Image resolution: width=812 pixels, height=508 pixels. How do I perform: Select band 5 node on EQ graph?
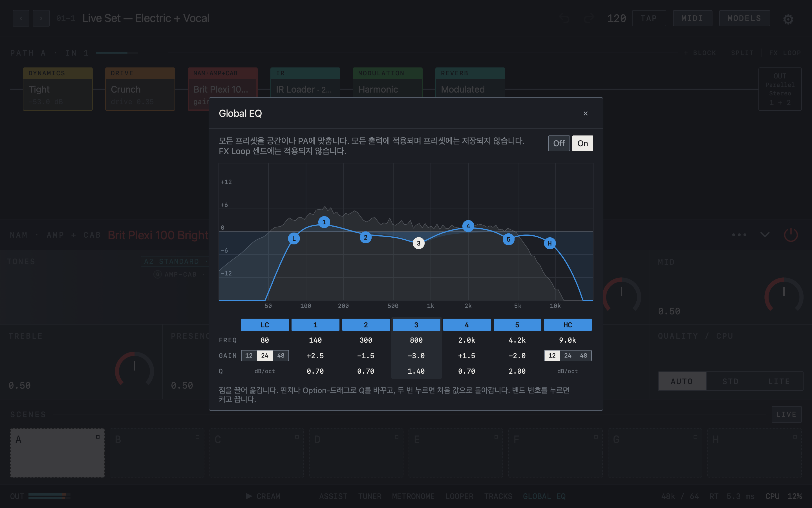coord(509,239)
